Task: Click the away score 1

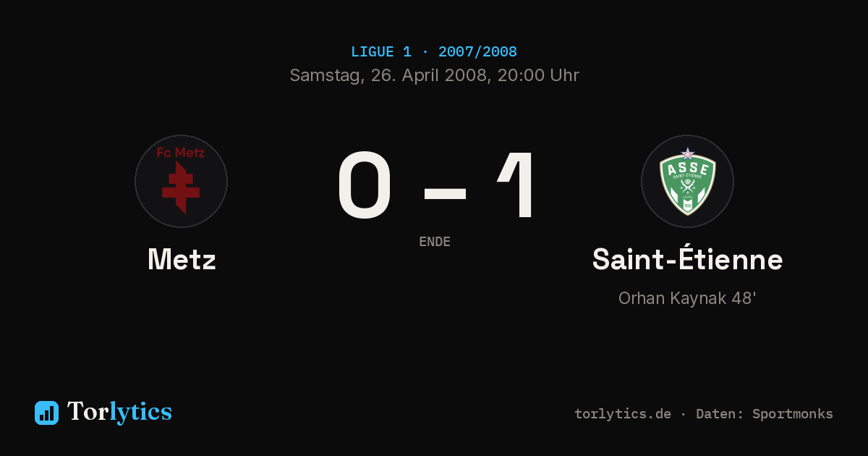Action: click(x=517, y=185)
